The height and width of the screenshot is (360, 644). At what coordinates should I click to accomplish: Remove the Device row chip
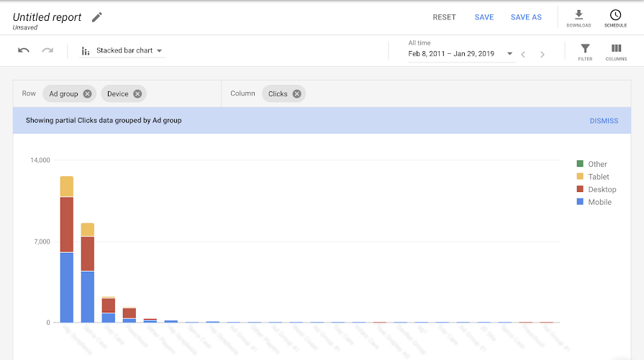click(x=137, y=94)
